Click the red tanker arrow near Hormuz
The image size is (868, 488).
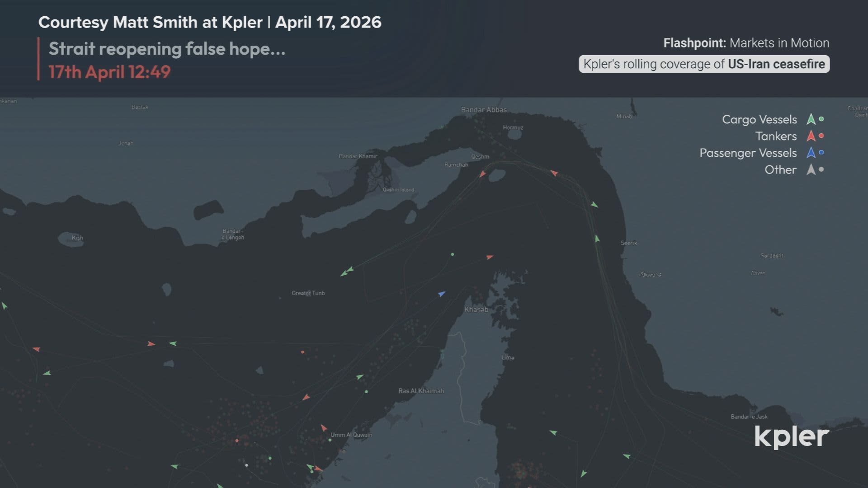coord(483,174)
